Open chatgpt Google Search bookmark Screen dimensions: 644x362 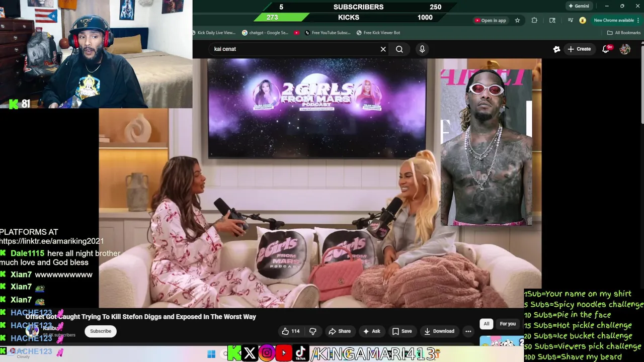pos(265,33)
